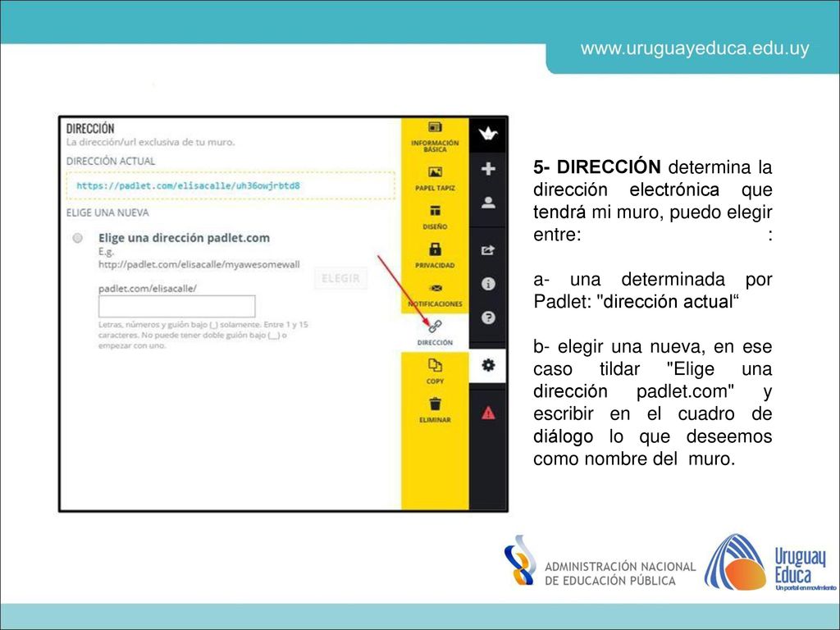Viewport: 840px width, 630px height.
Task: Click 'La dirección/url exclusiva de tu muro' subtitle
Action: tap(150, 142)
